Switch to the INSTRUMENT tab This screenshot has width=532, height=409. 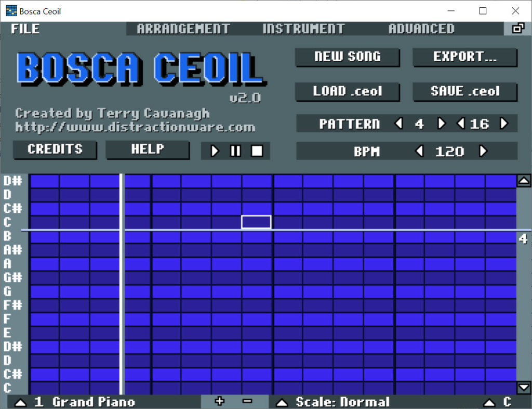(x=303, y=29)
